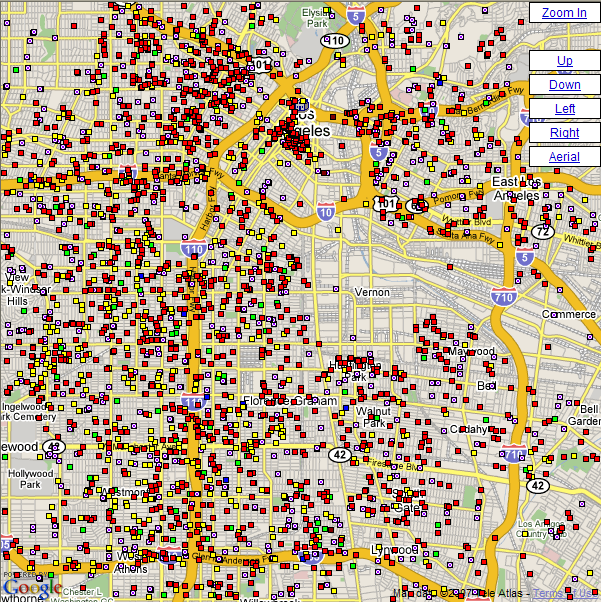601x602 pixels.
Task: Click the Vernon city label
Action: [x=372, y=292]
